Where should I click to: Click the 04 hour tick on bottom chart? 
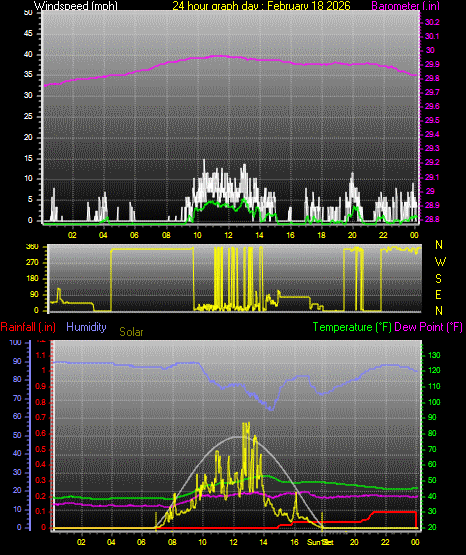(x=111, y=542)
